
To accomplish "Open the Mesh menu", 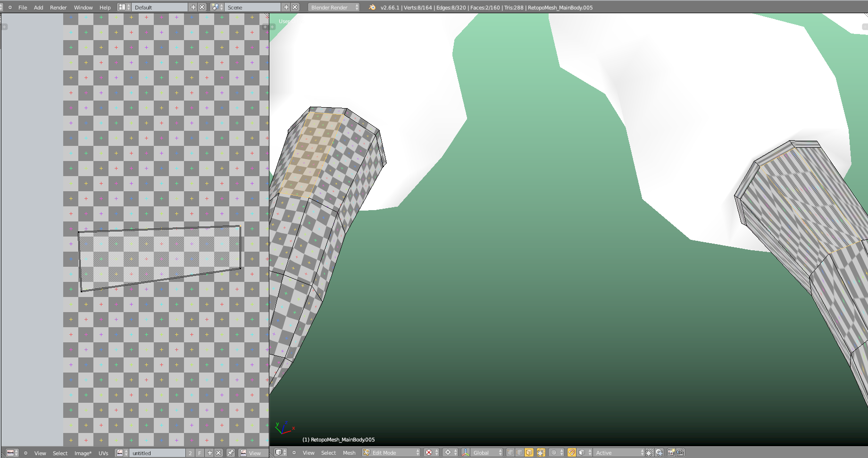I will [x=349, y=452].
